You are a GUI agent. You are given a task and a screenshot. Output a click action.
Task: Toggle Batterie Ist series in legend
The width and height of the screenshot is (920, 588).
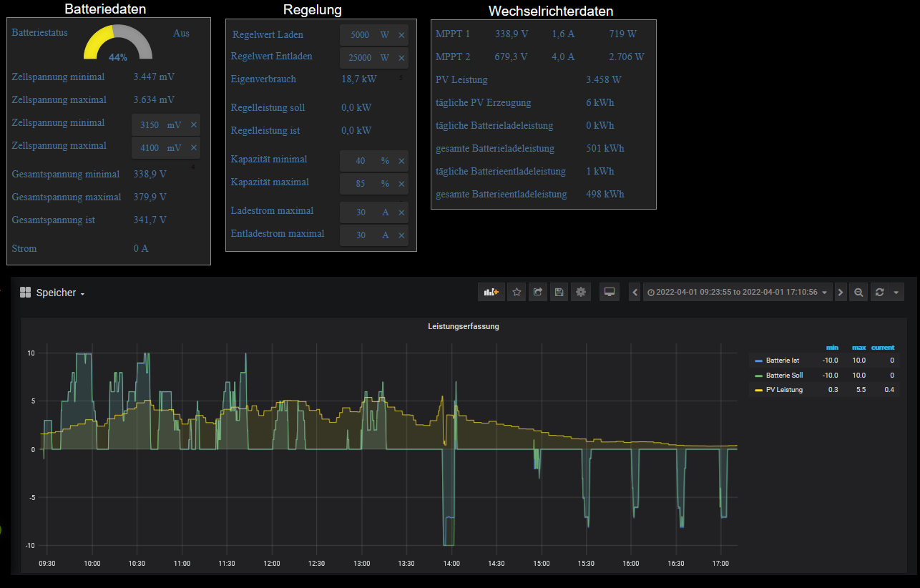point(783,361)
